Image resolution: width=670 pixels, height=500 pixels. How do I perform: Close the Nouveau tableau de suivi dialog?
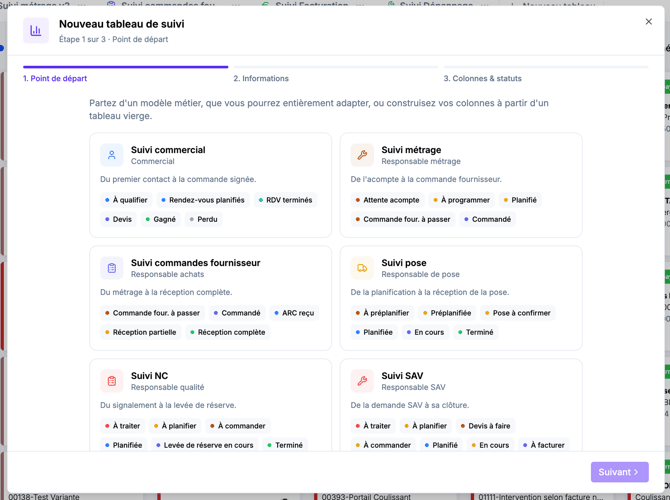(x=648, y=21)
